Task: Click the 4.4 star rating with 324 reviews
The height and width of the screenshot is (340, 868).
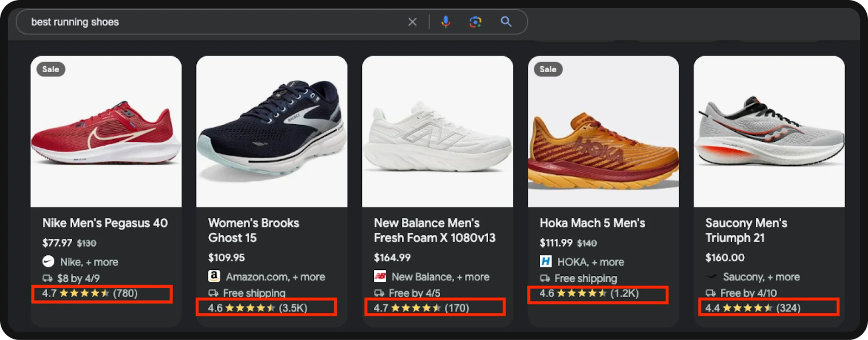Action: coord(753,308)
